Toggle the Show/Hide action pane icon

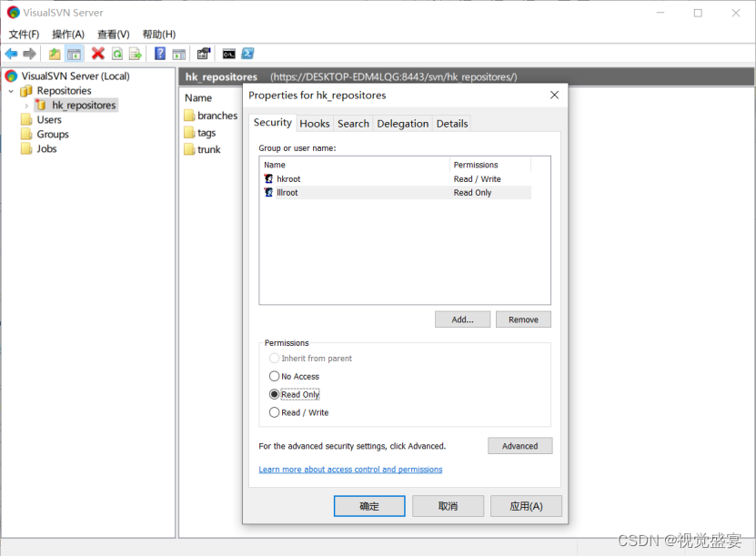pos(179,54)
